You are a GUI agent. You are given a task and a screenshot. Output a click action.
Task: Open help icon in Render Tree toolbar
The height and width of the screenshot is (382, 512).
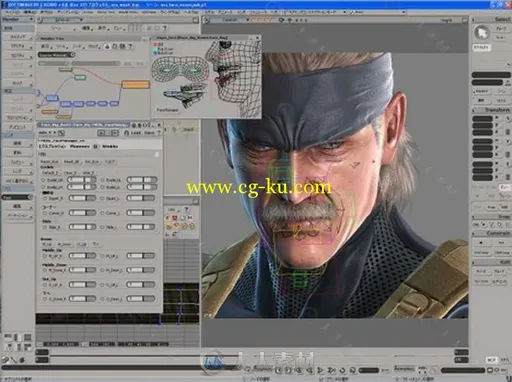point(131,46)
